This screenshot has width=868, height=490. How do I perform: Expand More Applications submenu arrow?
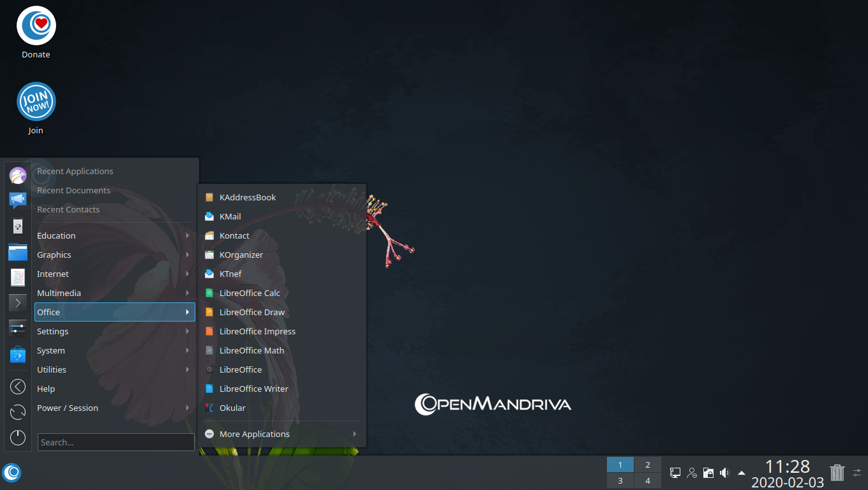[355, 434]
